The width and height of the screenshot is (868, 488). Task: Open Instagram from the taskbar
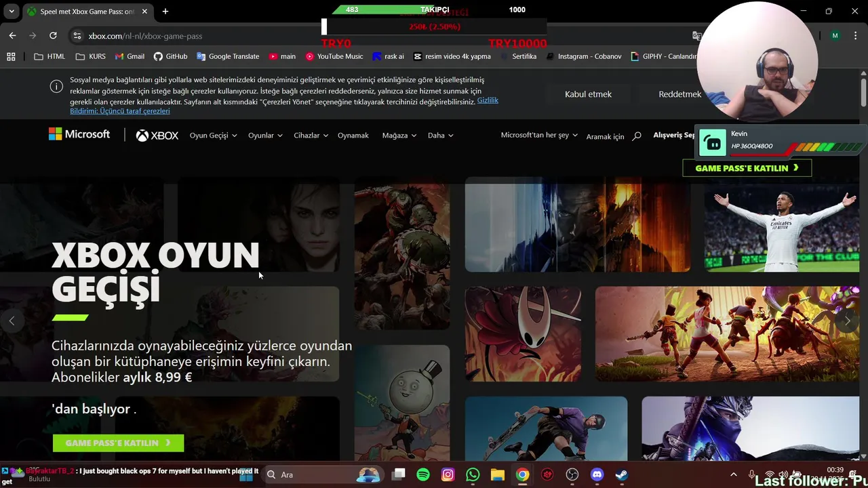[448, 474]
